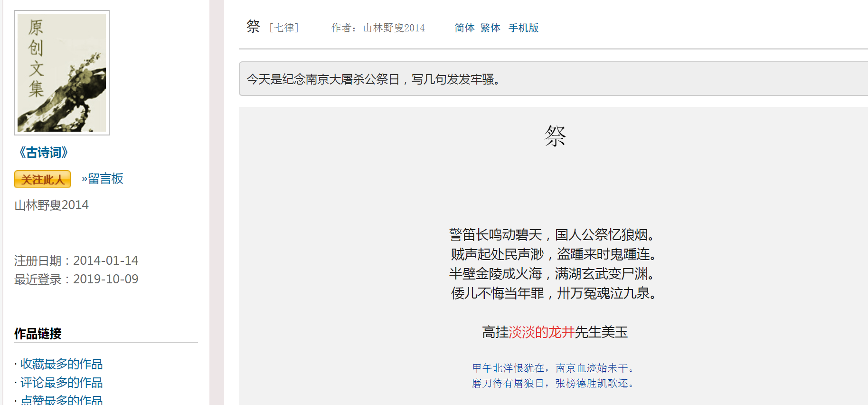Switch to 繁体 traditional Chinese display
The width and height of the screenshot is (868, 405).
490,28
